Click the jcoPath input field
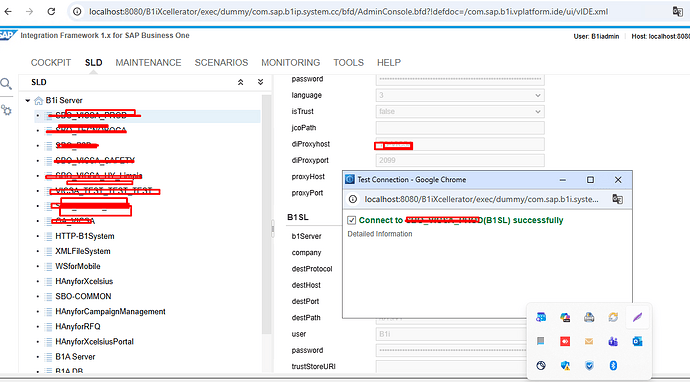 coord(460,128)
